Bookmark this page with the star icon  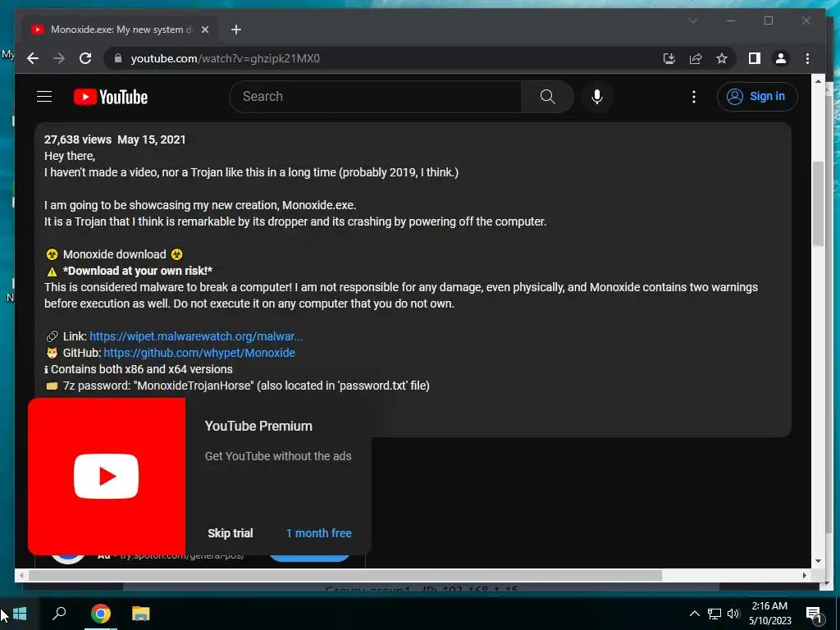click(722, 58)
